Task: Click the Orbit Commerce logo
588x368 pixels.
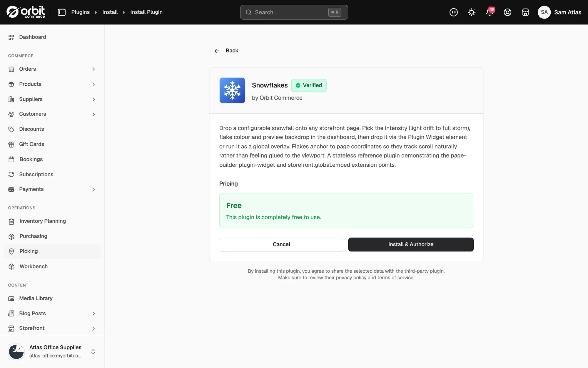Action: [26, 12]
